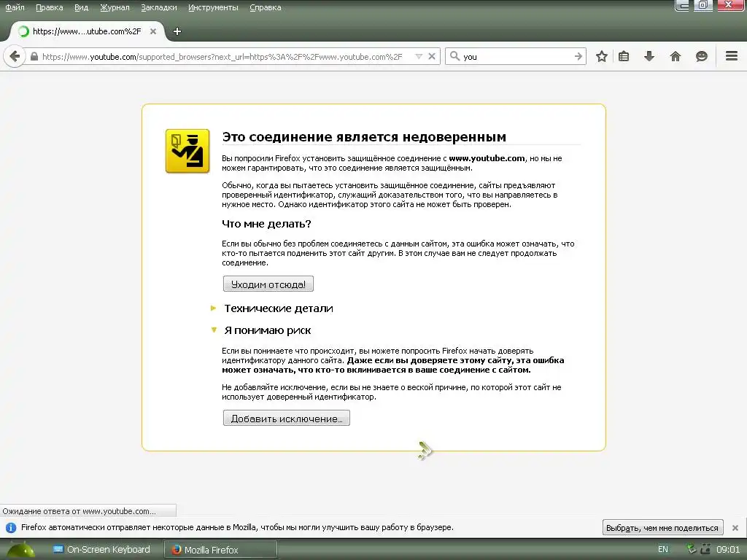The width and height of the screenshot is (747, 560).
Task: Close the youtube.com tab
Action: tap(153, 31)
